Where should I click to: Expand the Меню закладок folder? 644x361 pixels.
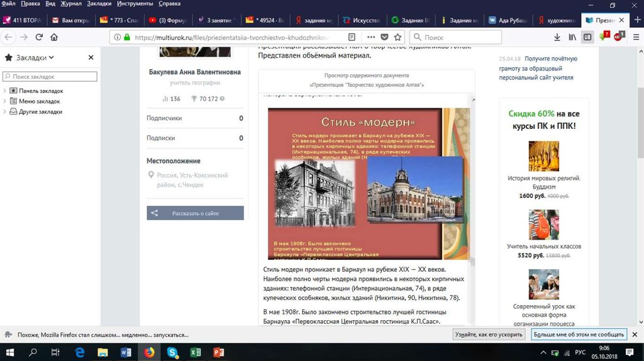(x=5, y=101)
